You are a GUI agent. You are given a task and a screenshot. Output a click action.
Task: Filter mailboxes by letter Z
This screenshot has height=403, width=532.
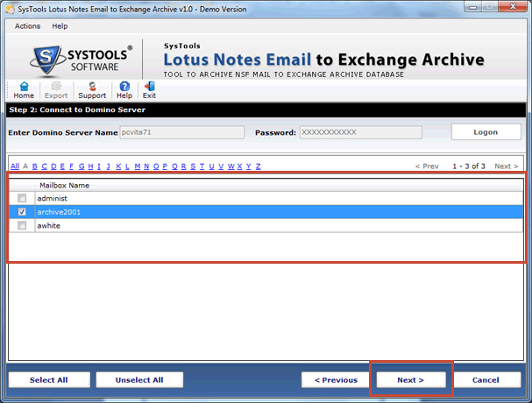259,166
